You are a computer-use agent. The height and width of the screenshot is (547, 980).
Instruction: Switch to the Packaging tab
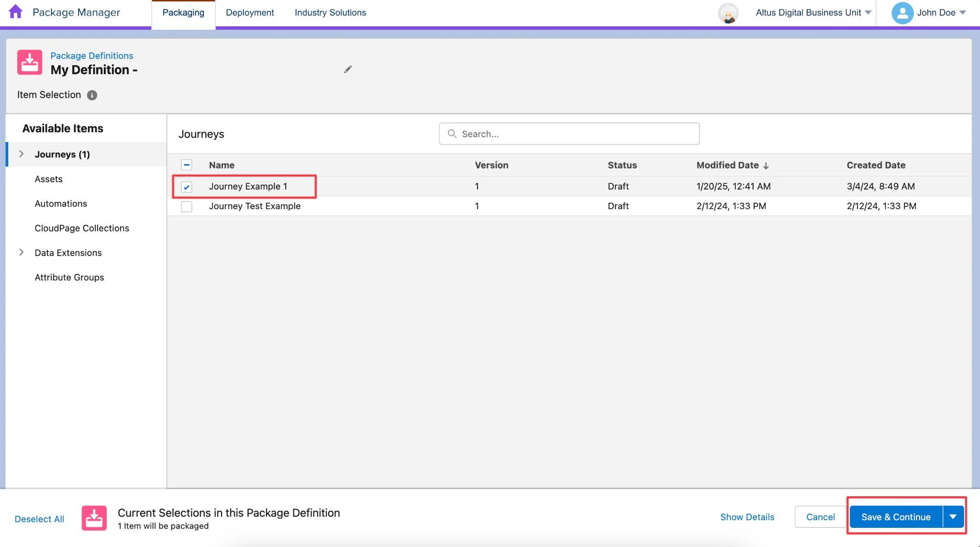click(183, 13)
